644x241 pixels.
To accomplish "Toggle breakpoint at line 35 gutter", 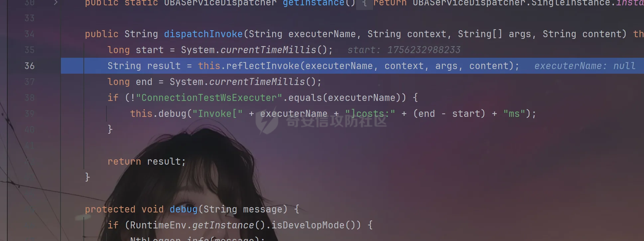I will 30,50.
